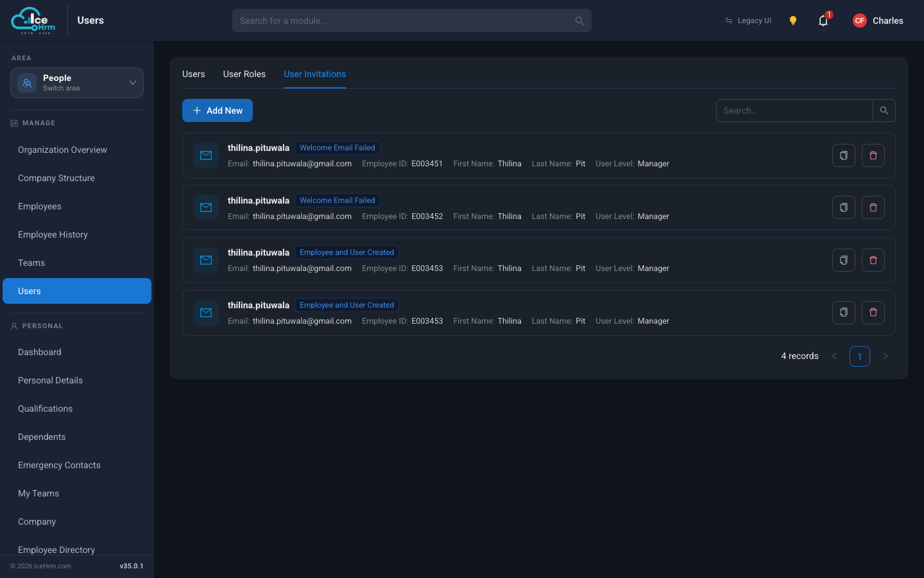The width and height of the screenshot is (924, 578).
Task: Delete invitation for Employee ID E003451
Action: pos(873,155)
